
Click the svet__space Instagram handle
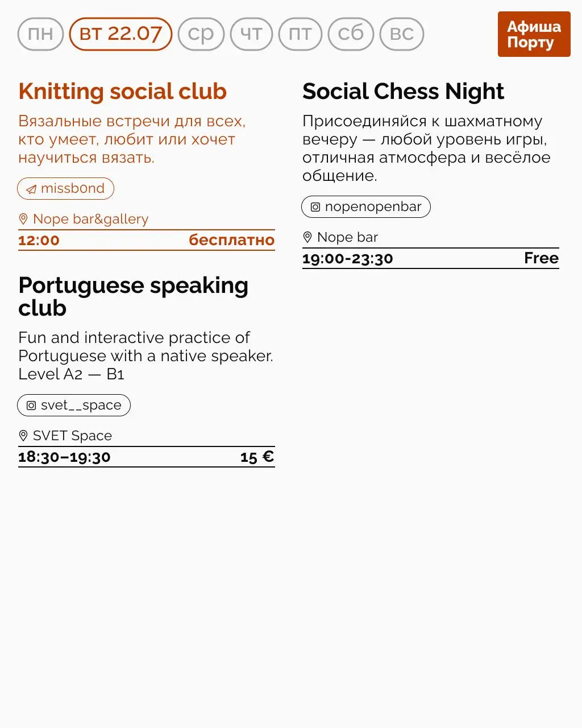click(81, 406)
